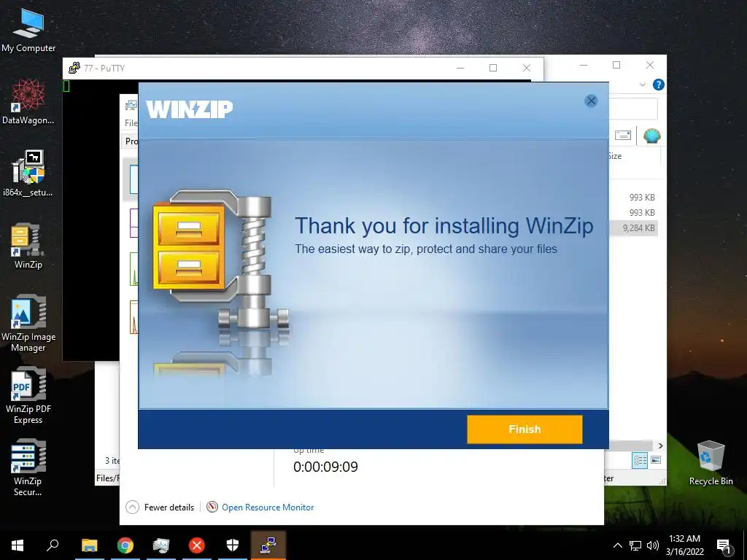This screenshot has height=560, width=747.
Task: Open File Explorer help icon
Action: click(x=659, y=85)
